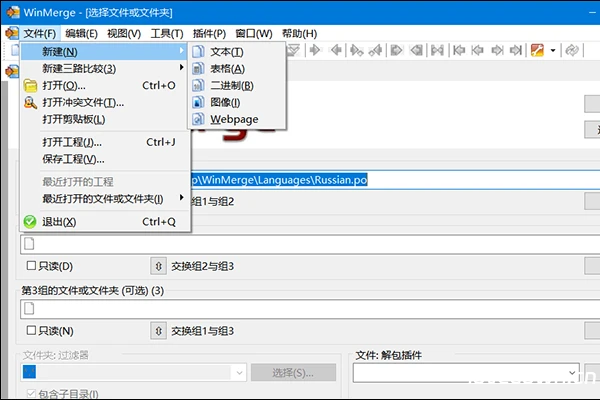
Task: Click the Previous File left arrow icon
Action: pos(477,50)
